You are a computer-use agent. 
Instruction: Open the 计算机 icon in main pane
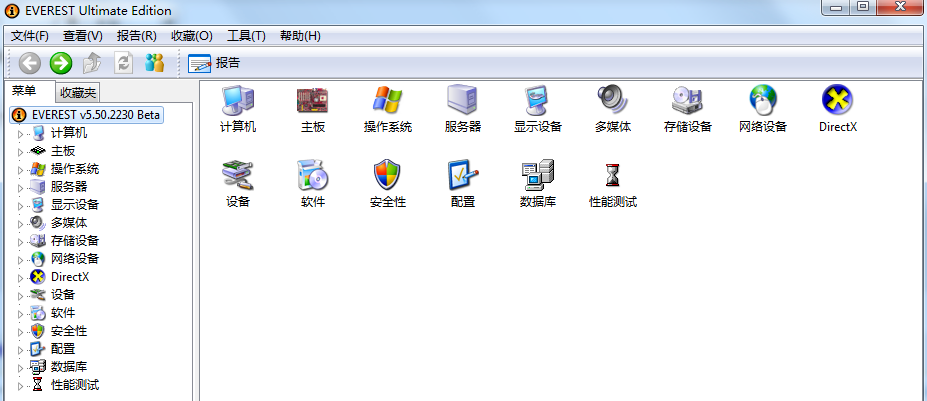point(238,100)
